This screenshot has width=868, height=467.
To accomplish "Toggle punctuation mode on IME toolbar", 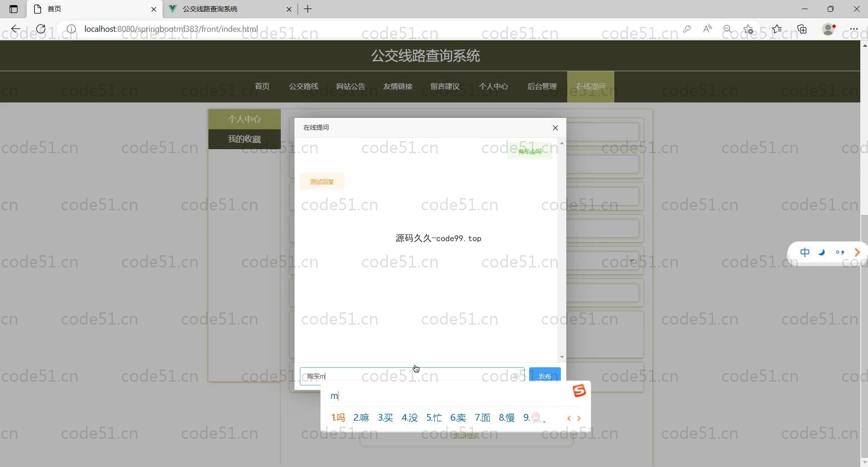I will (840, 253).
